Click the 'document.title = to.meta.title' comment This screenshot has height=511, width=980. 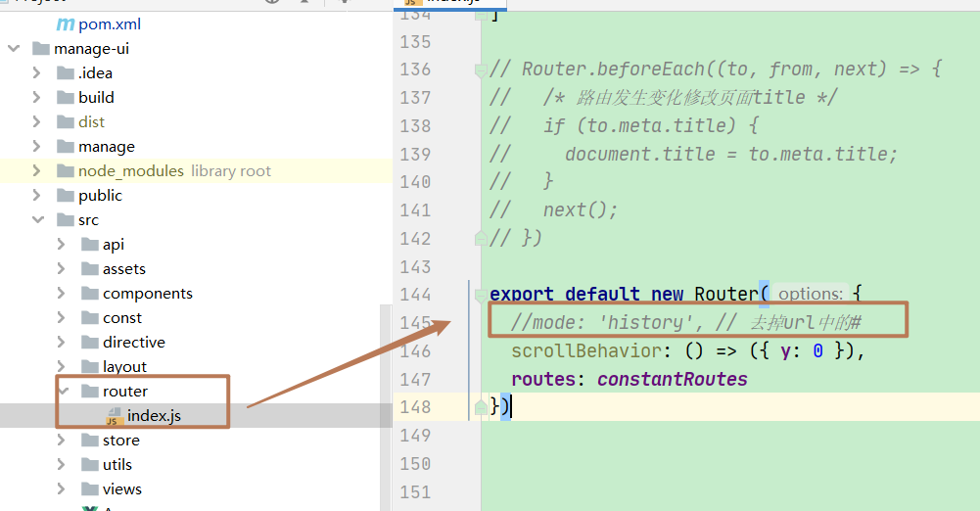[x=731, y=155]
